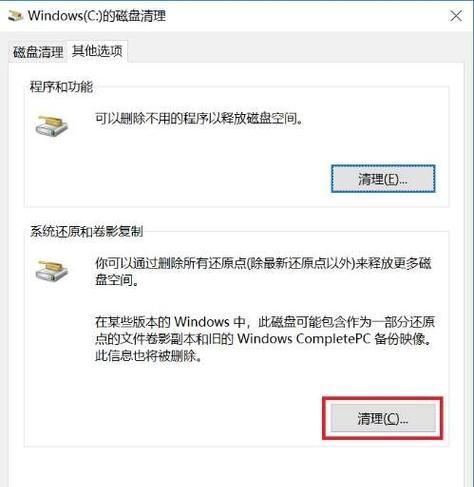Click the text 可以删除不用的程序以释放磁盘空间

pyautogui.click(x=199, y=118)
